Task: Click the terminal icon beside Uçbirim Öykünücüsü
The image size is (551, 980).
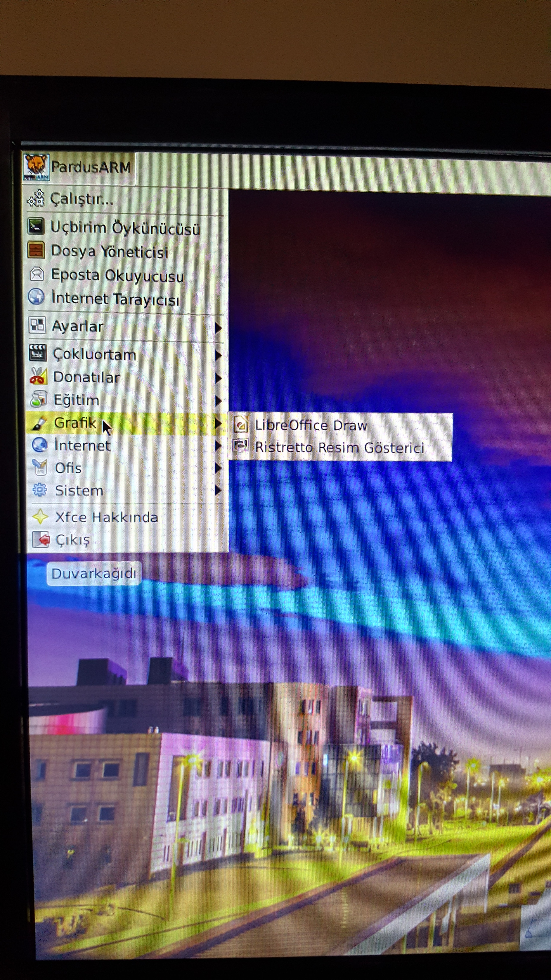Action: 37,226
